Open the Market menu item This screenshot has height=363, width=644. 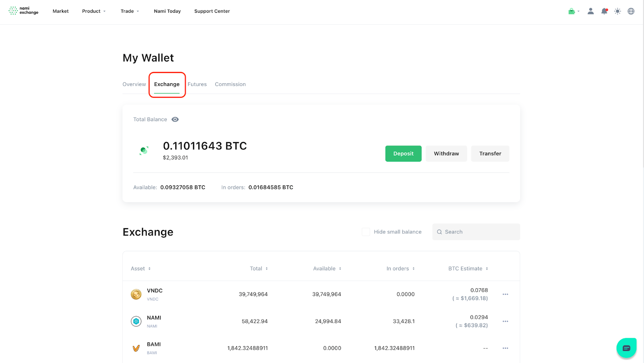click(x=60, y=11)
